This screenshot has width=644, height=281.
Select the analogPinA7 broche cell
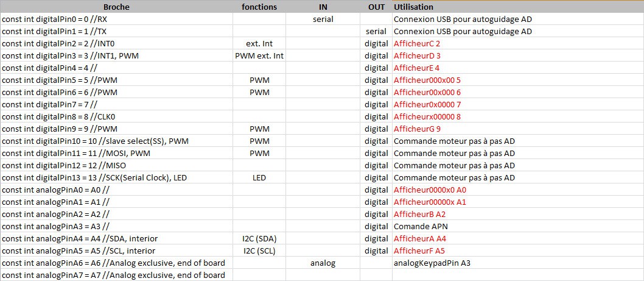113,275
